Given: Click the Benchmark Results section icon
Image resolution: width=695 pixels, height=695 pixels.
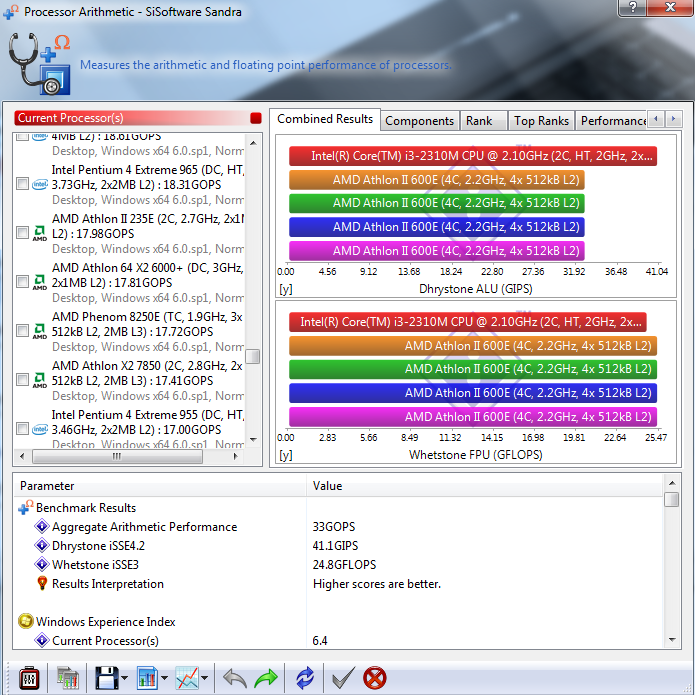Looking at the screenshot, I should tap(26, 507).
